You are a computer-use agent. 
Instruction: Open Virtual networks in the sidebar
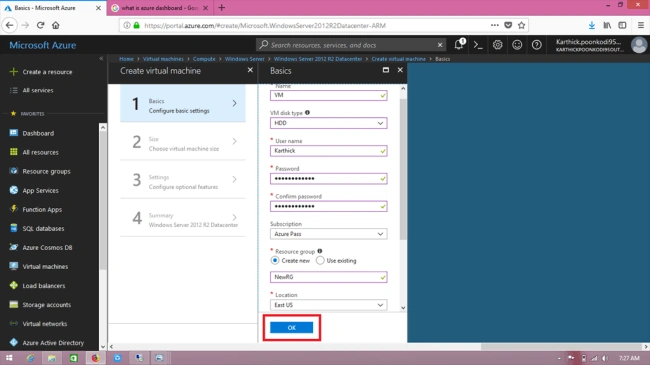[44, 324]
